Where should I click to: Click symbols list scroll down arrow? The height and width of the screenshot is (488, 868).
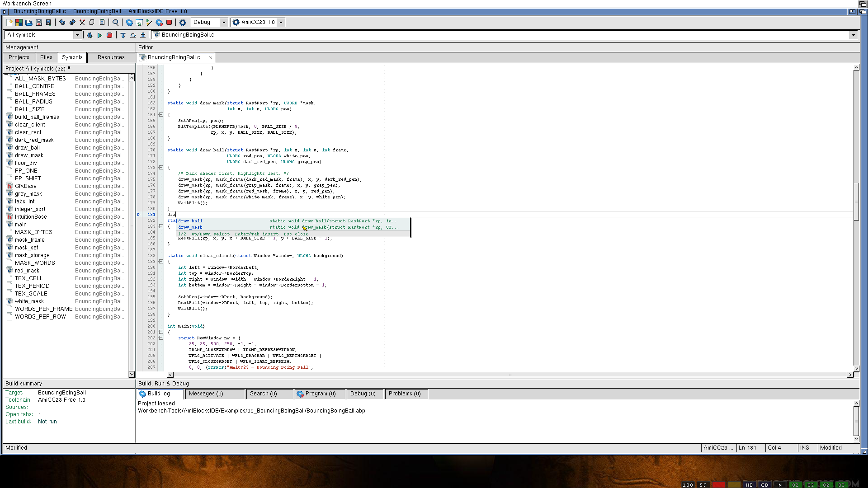click(132, 374)
